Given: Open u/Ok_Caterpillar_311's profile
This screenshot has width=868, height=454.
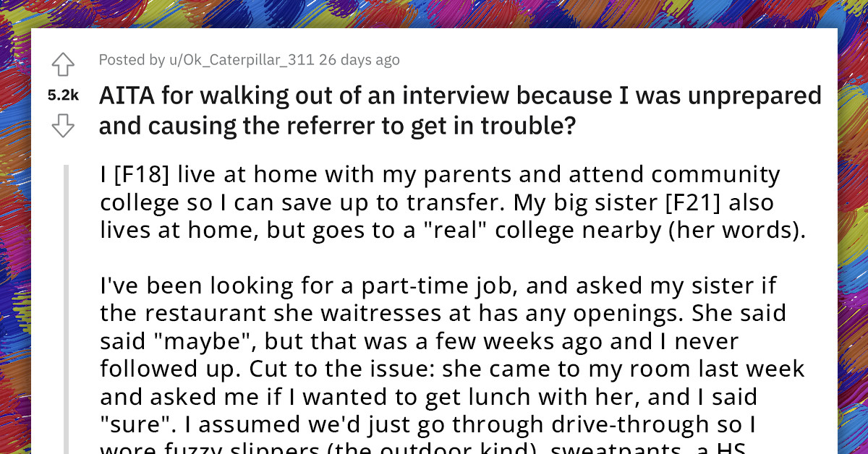Looking at the screenshot, I should (x=241, y=60).
